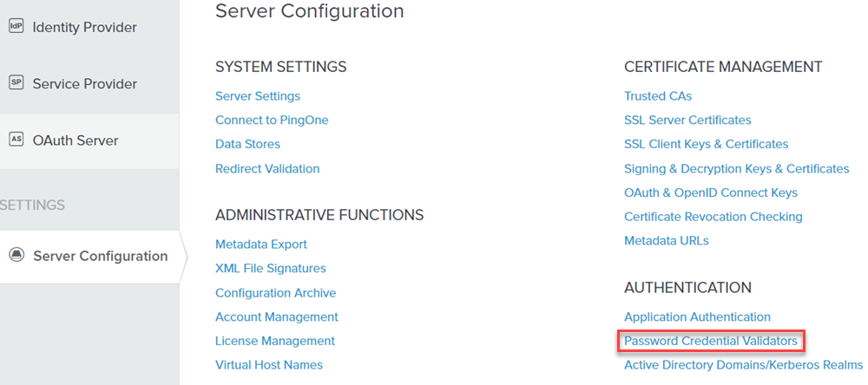Open Connect to PingOne
868x385 pixels.
(x=272, y=120)
